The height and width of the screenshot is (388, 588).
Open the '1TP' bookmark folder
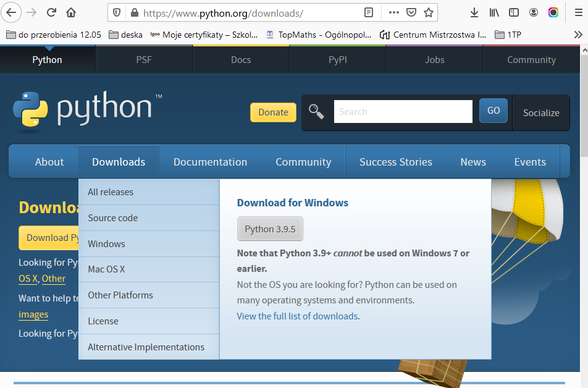coord(508,35)
